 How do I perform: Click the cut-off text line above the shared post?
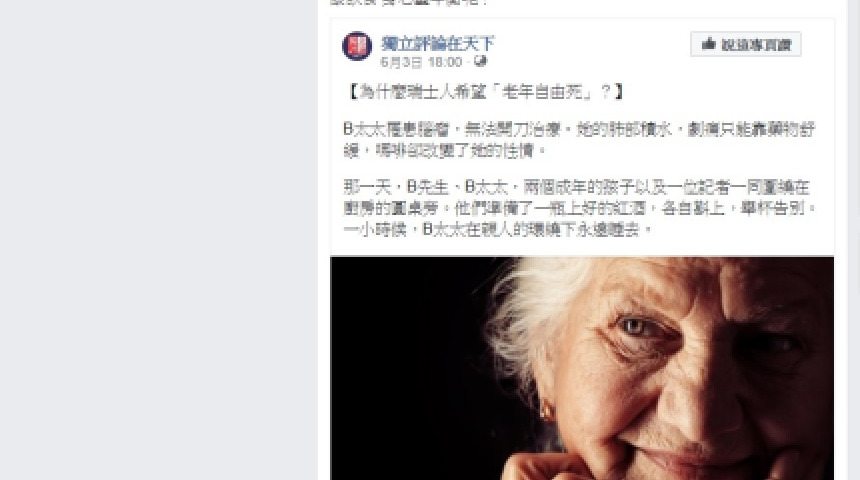[409, 3]
